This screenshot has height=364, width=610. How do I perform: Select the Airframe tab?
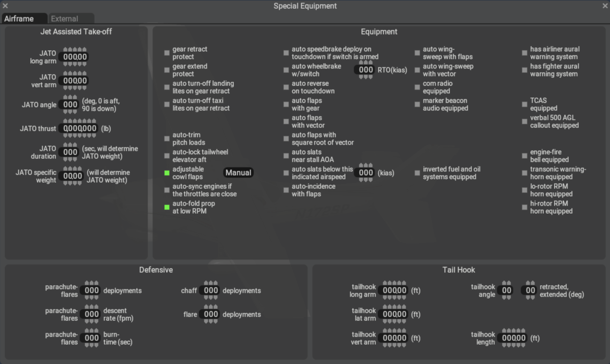pyautogui.click(x=19, y=19)
